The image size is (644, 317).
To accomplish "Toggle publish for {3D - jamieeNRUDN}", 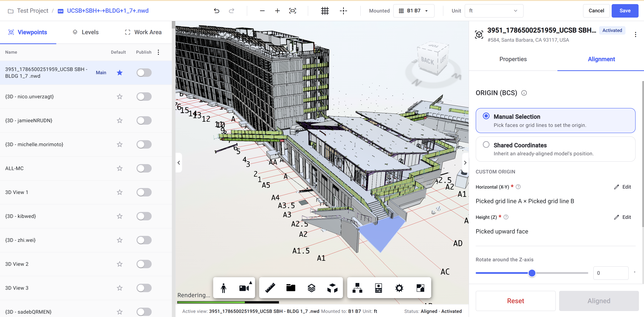I will [144, 120].
